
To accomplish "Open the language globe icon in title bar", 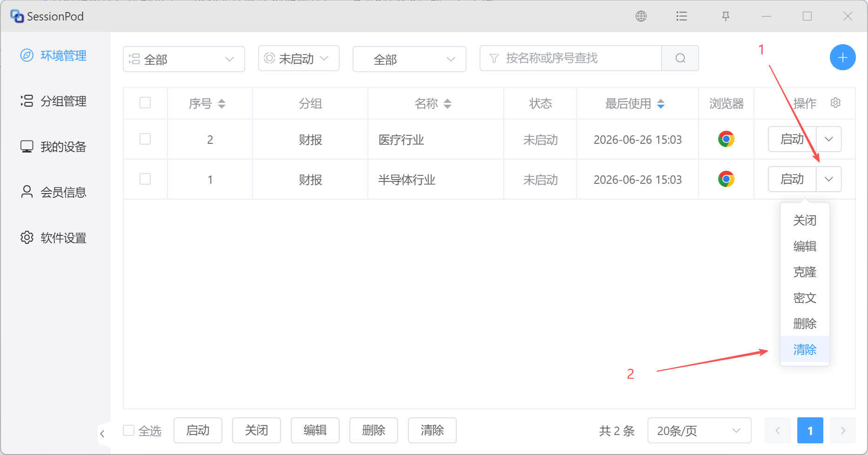I will pos(641,16).
